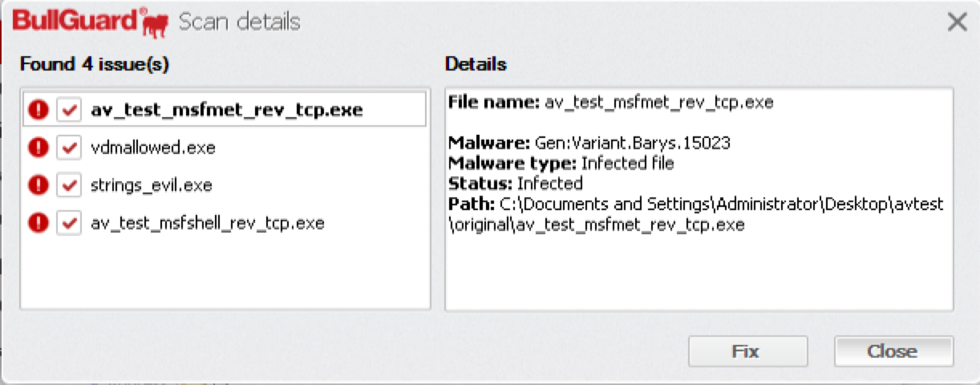
Task: Close the Scan details dialog with X
Action: click(x=957, y=22)
